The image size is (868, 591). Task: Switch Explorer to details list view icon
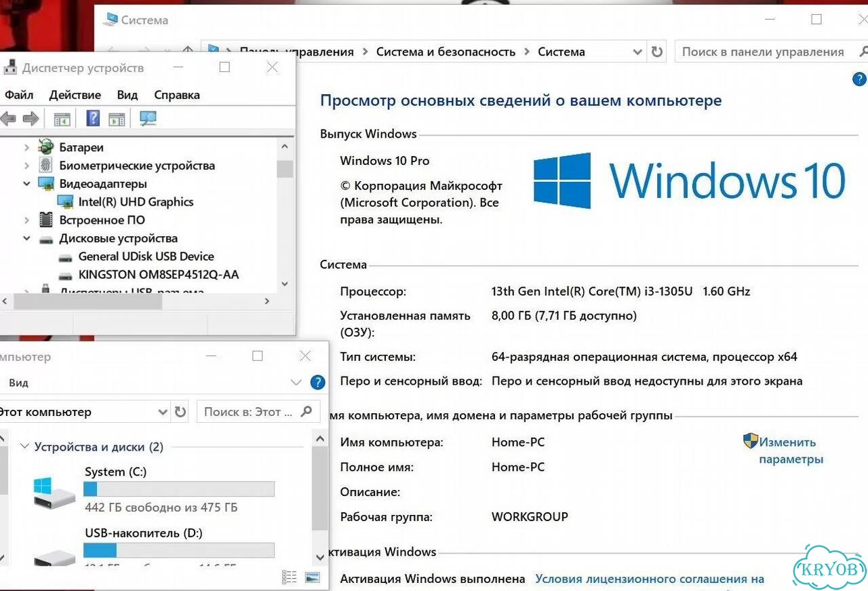coord(290,577)
